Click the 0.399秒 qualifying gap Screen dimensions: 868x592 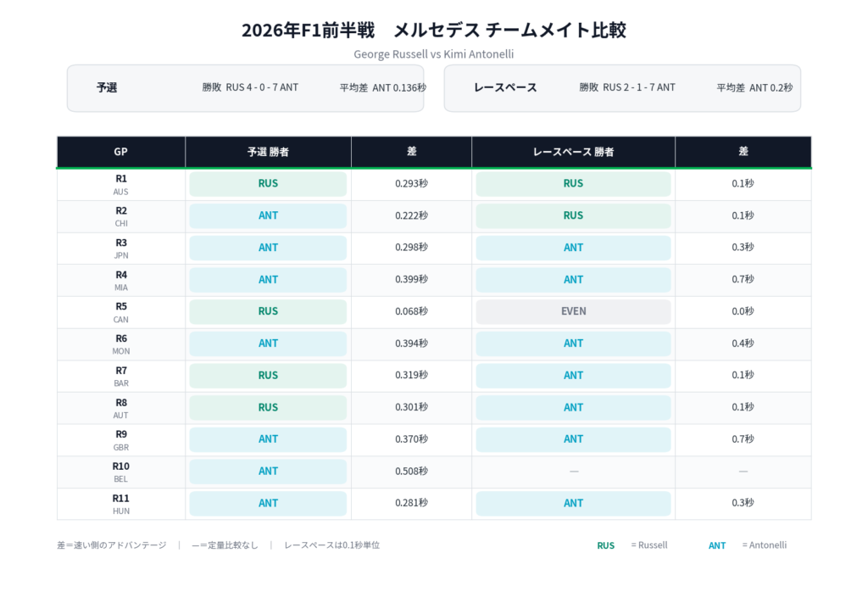point(411,280)
